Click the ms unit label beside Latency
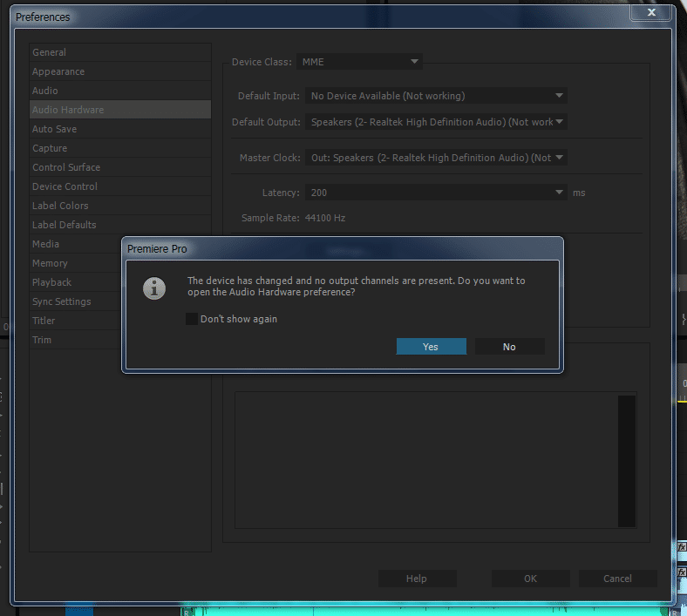Viewport: 687px width, 616px height. [x=579, y=193]
